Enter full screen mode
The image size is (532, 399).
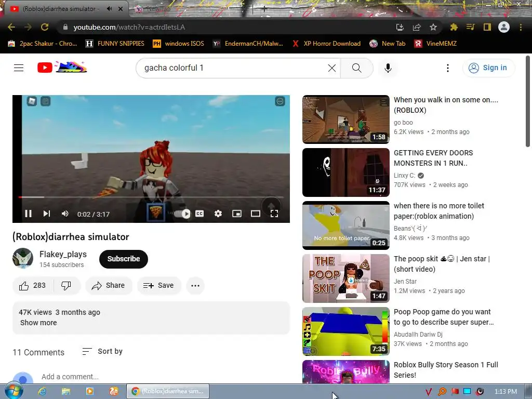click(274, 214)
